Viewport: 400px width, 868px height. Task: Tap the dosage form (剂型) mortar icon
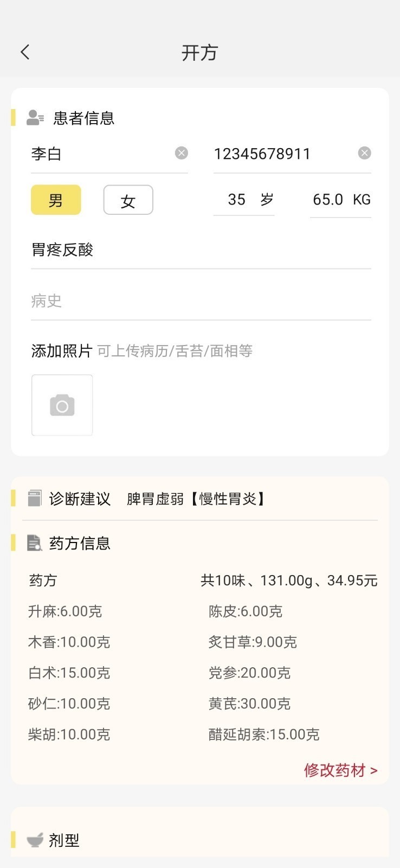[x=35, y=840]
